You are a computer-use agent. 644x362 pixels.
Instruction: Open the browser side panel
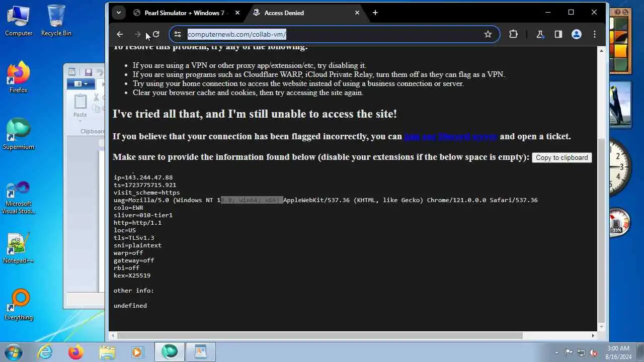click(x=558, y=34)
